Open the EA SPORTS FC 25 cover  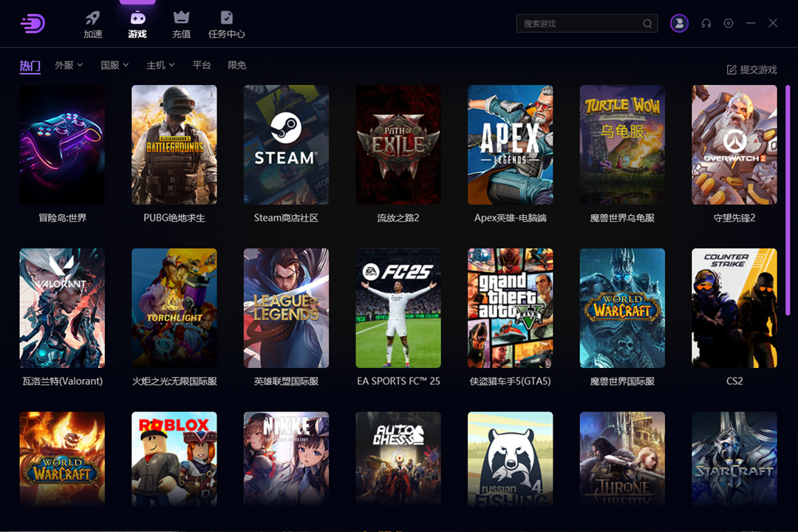[x=398, y=308]
